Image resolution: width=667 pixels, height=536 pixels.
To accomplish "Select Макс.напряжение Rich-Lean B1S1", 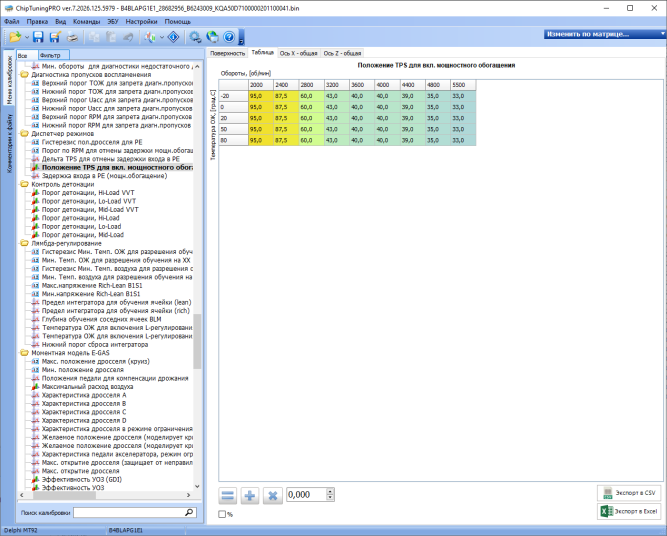I will tap(92, 285).
